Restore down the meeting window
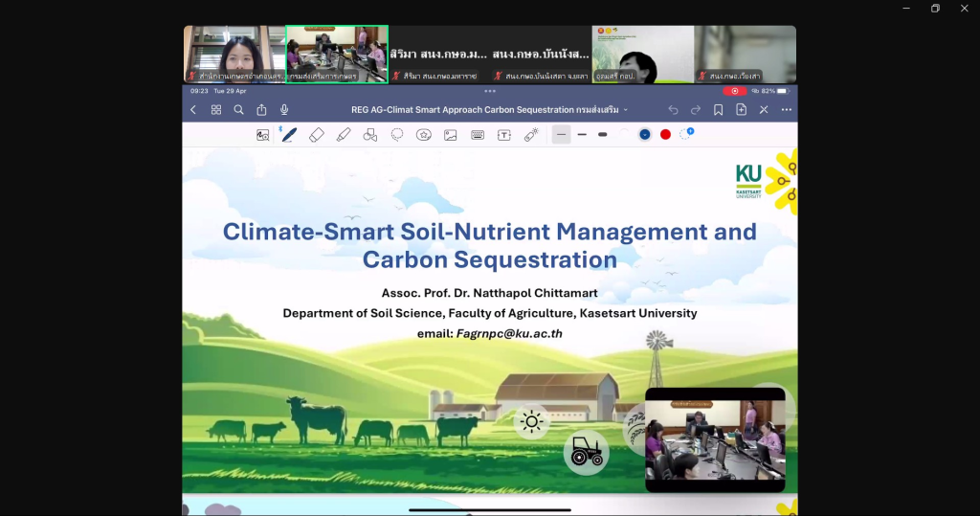The width and height of the screenshot is (980, 516). pos(935,8)
